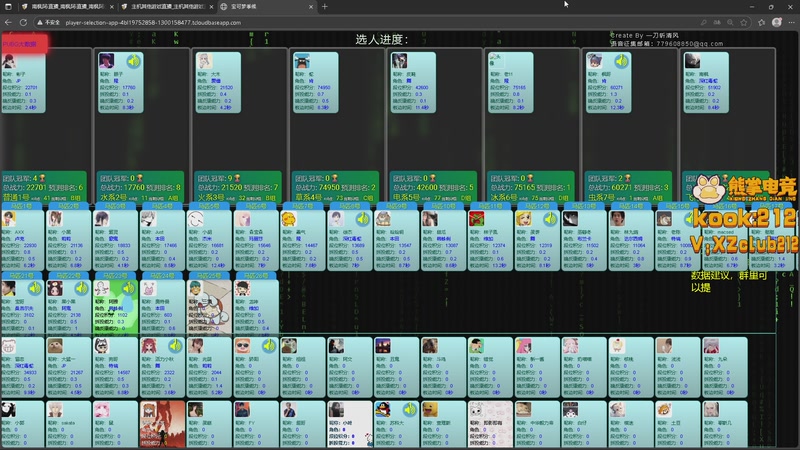Close the player-selection globe tab
Screen dimensions: 800x450
pos(311,7)
